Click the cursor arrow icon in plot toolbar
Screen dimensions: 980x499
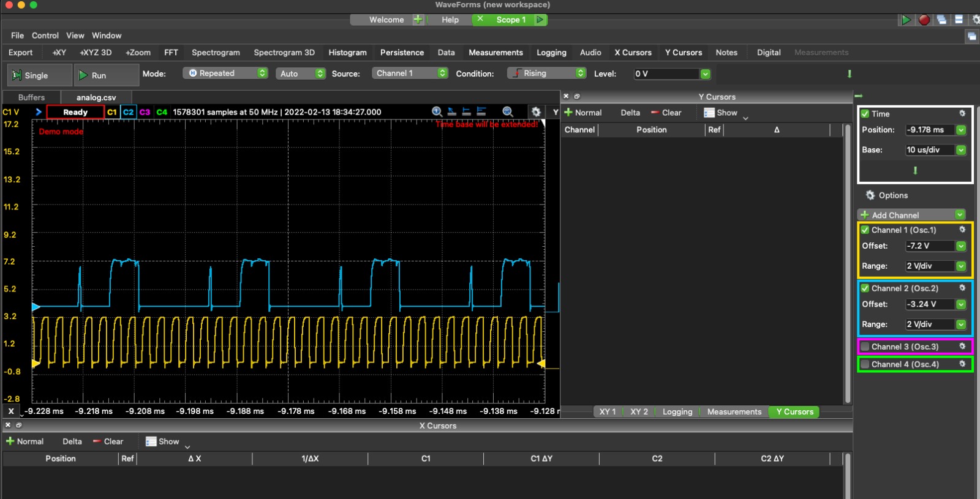(x=452, y=111)
